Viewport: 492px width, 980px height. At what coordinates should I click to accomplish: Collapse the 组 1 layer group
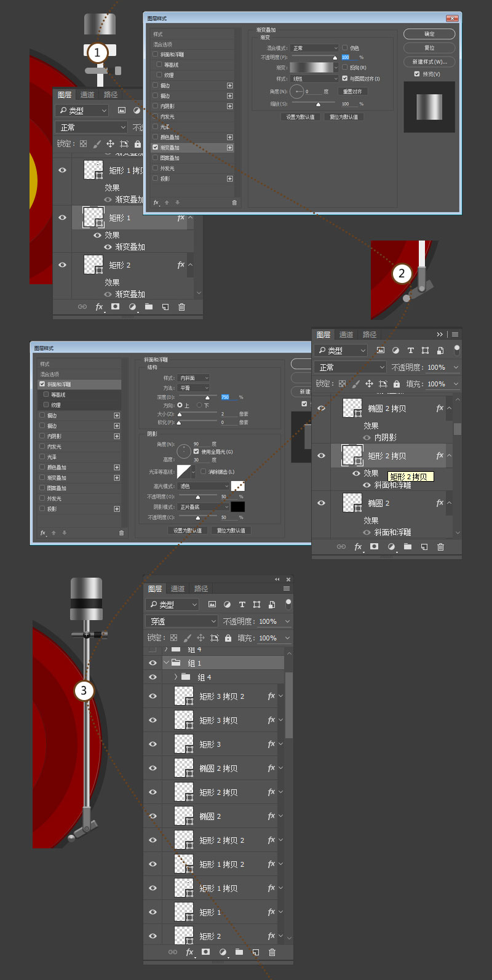(166, 663)
